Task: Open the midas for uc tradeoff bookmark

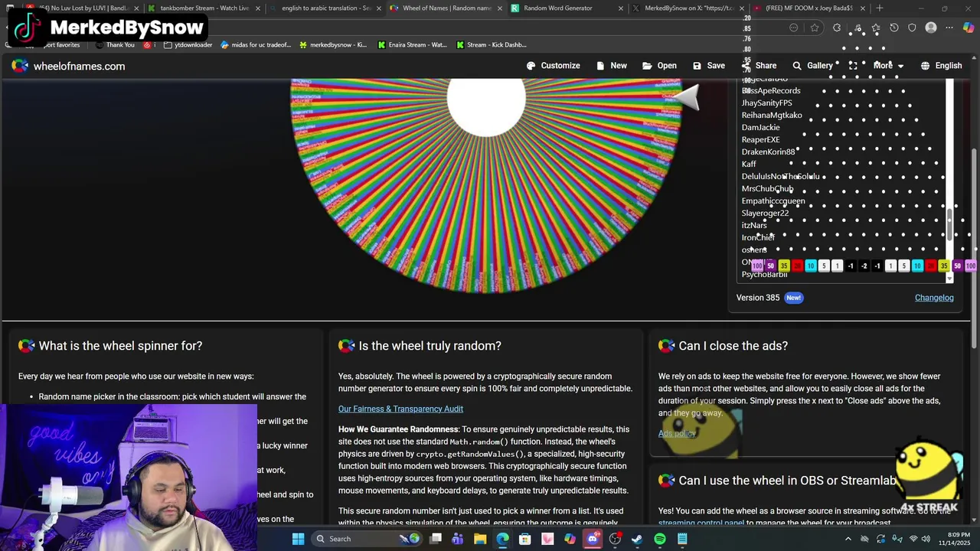Action: click(x=256, y=45)
